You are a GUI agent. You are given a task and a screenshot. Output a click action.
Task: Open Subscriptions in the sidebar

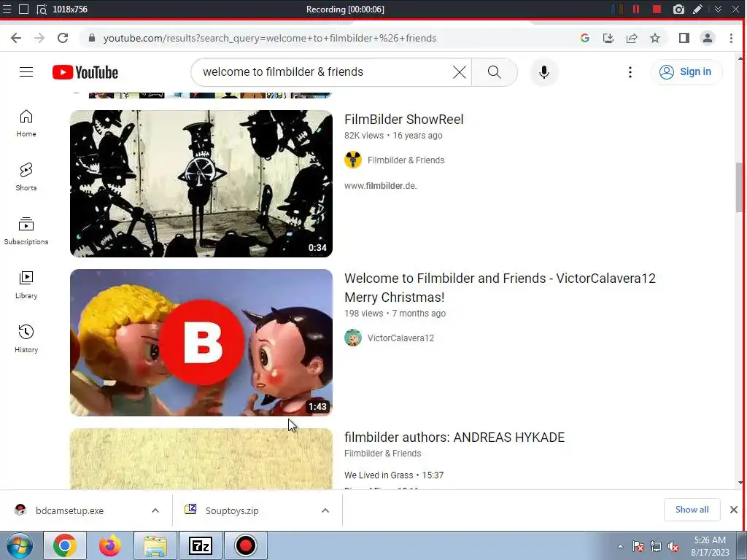26,231
